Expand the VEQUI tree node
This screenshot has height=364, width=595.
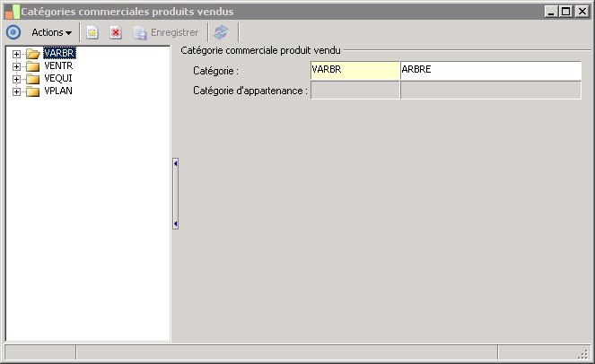point(16,79)
